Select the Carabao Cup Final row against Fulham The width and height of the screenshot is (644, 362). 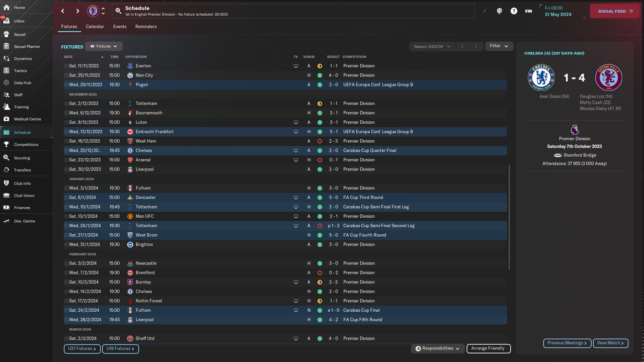pyautogui.click(x=285, y=310)
